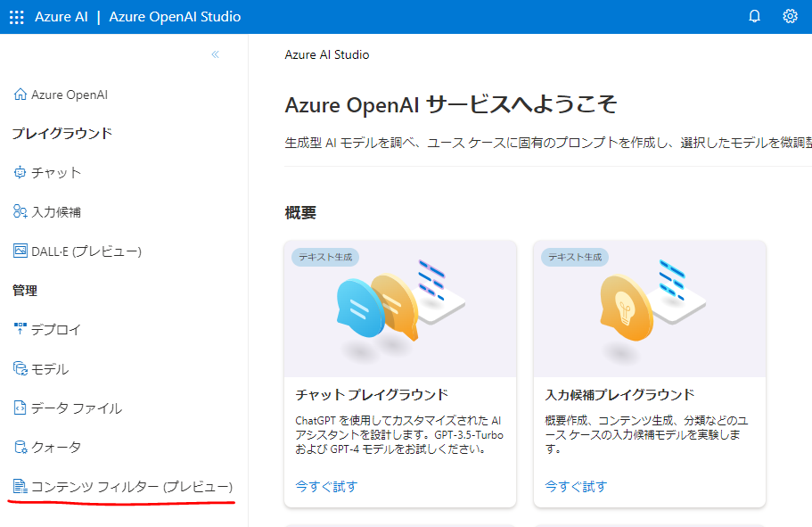Screen dimensions: 812x527
Task: Click 今すぐ試す under 入力候補プレイグラウンド
Action: click(576, 486)
